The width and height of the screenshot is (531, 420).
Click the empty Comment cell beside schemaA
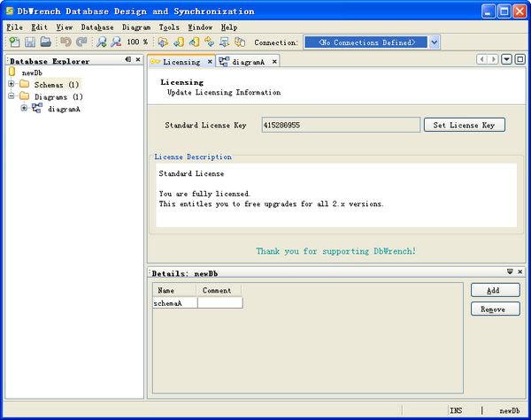(219, 303)
